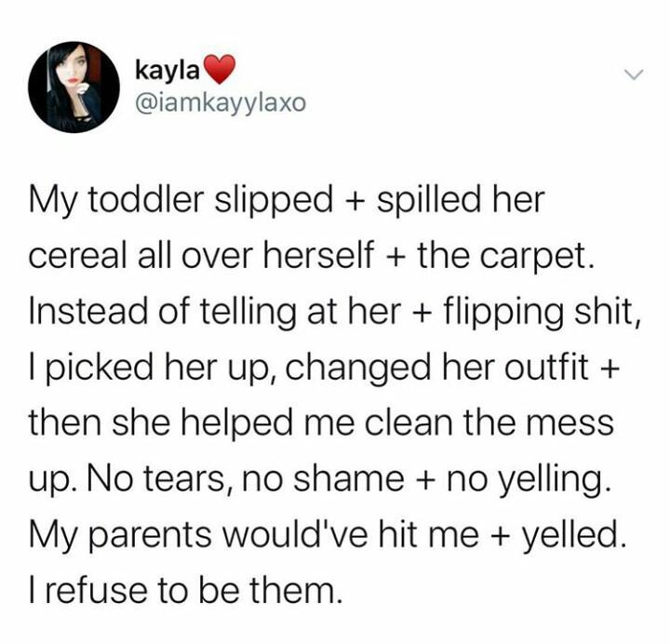Open the @iamkayylaxo handle link
670x644 pixels.
coord(221,103)
